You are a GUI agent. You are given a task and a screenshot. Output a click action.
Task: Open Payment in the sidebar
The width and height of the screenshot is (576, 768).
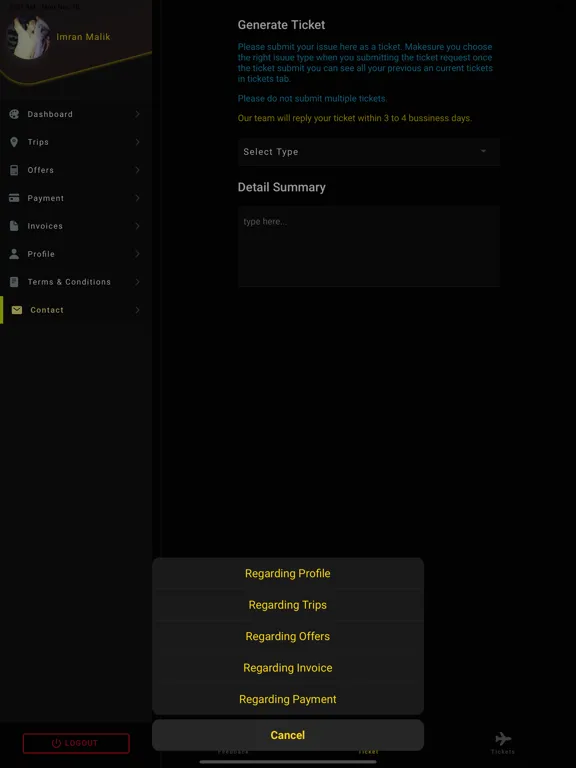pos(76,198)
